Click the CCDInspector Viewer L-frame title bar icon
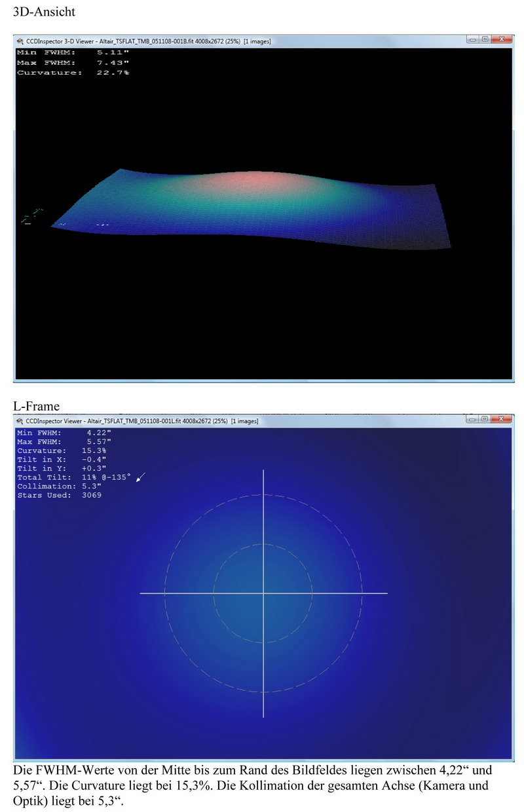The height and width of the screenshot is (812, 524). [20, 421]
